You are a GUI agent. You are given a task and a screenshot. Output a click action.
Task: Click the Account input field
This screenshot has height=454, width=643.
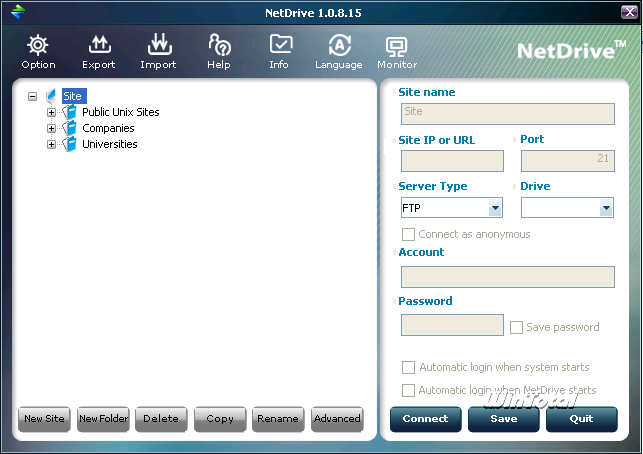(508, 277)
